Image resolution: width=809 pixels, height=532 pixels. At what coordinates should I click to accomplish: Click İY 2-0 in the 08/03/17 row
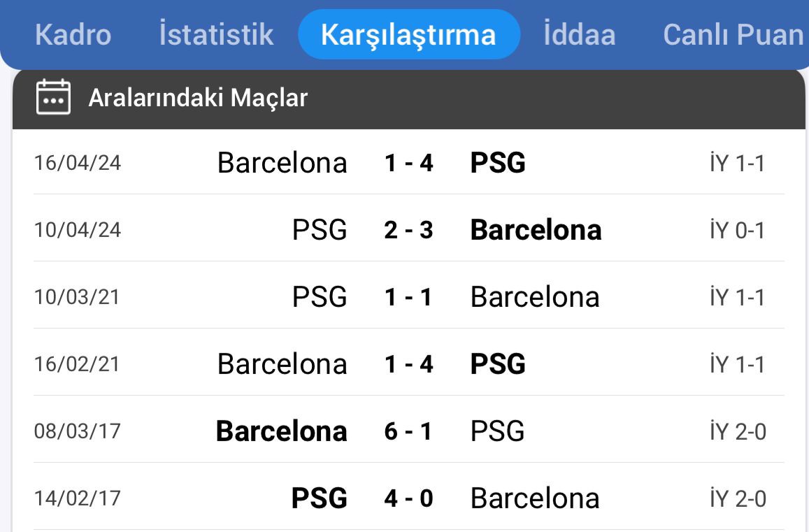pos(737,431)
